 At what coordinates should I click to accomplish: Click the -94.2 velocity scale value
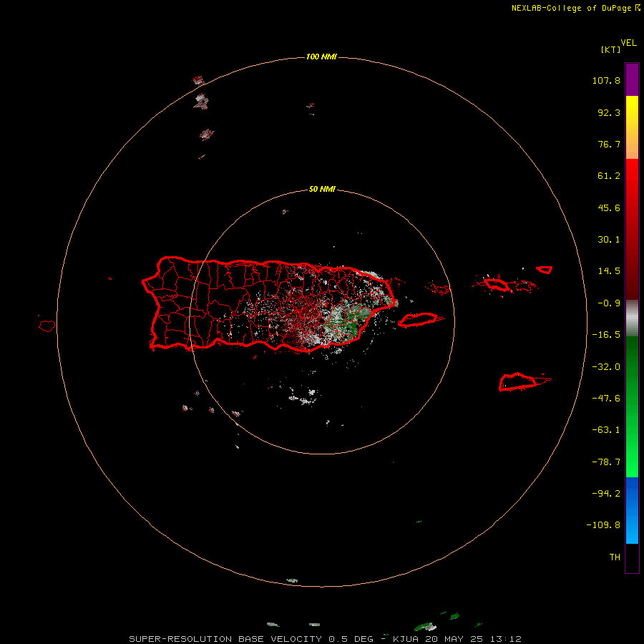point(606,494)
